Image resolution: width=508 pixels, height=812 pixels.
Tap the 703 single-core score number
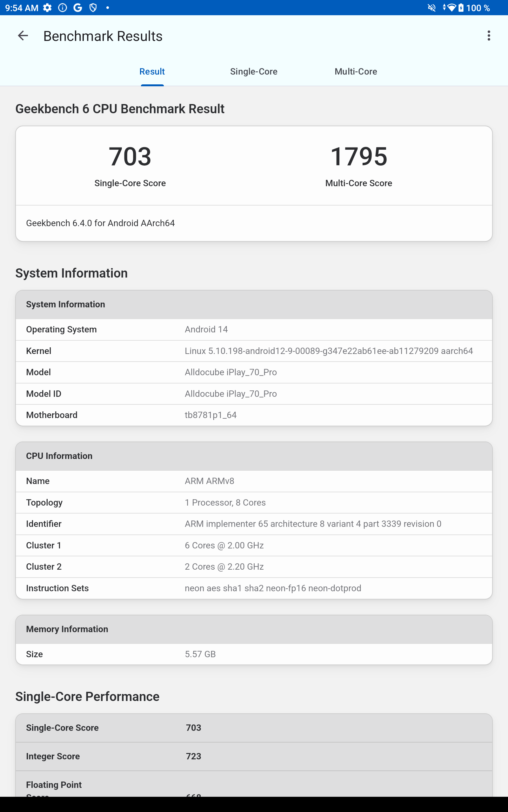pos(130,156)
